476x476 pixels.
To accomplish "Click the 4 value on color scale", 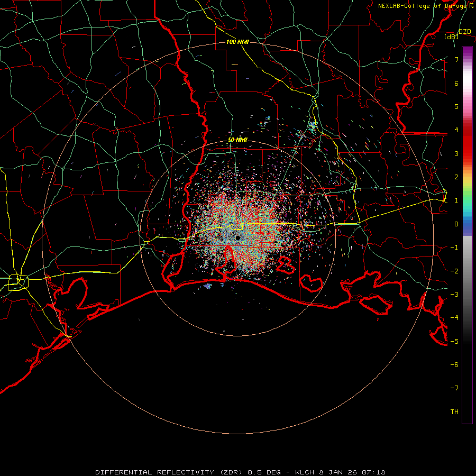I will [456, 130].
